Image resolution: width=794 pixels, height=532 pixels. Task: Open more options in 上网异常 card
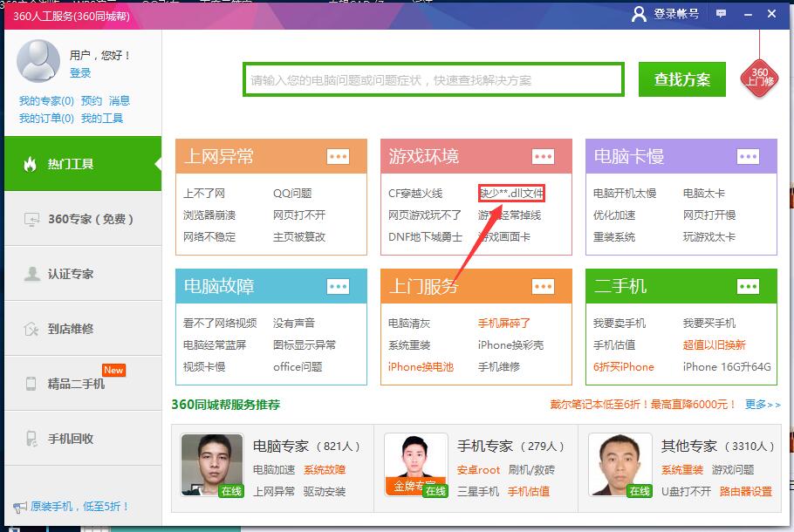(338, 156)
